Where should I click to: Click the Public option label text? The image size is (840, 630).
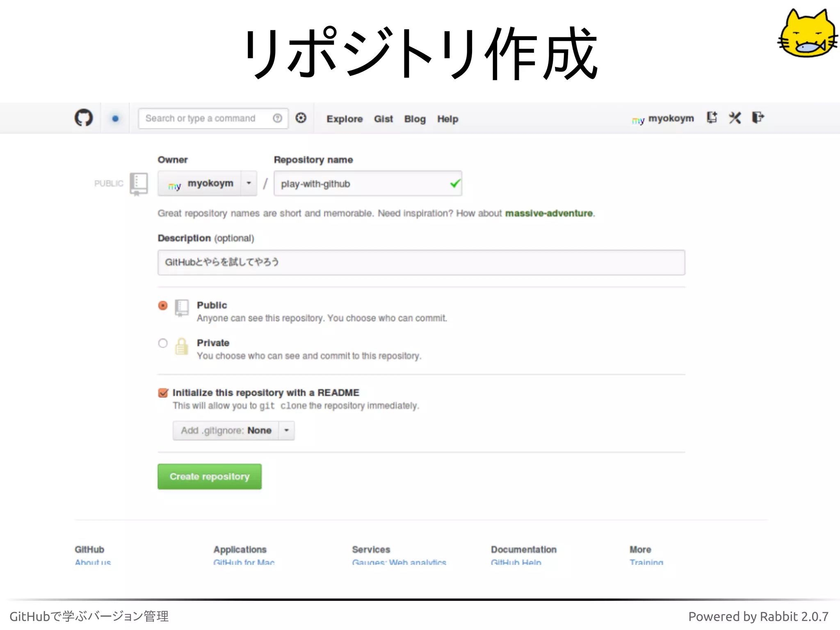click(x=212, y=305)
